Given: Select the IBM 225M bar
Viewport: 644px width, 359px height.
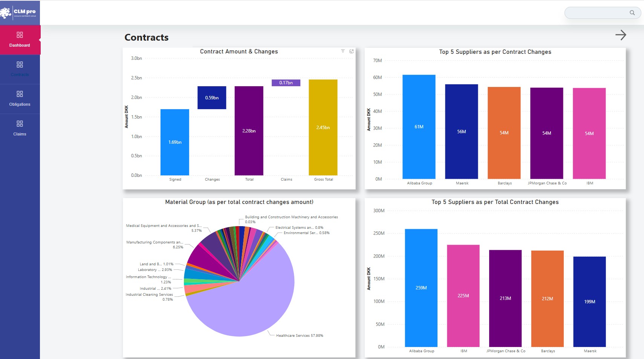Looking at the screenshot, I should [463, 296].
